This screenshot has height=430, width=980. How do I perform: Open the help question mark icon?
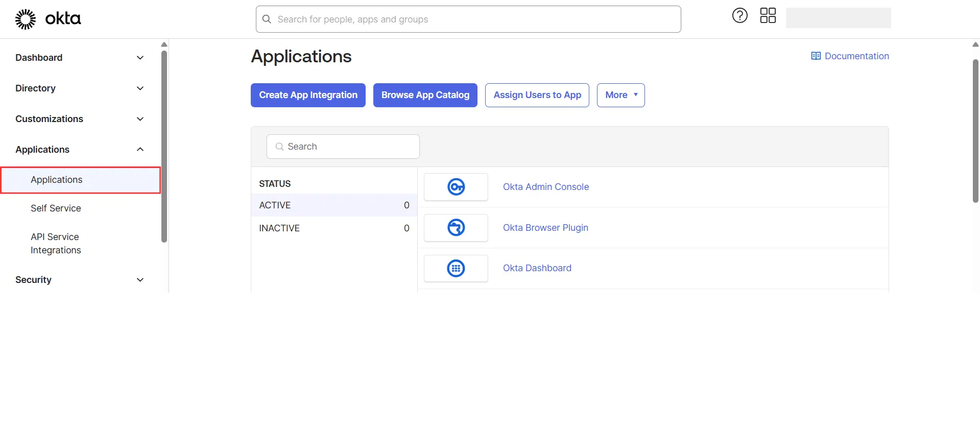[x=739, y=16]
